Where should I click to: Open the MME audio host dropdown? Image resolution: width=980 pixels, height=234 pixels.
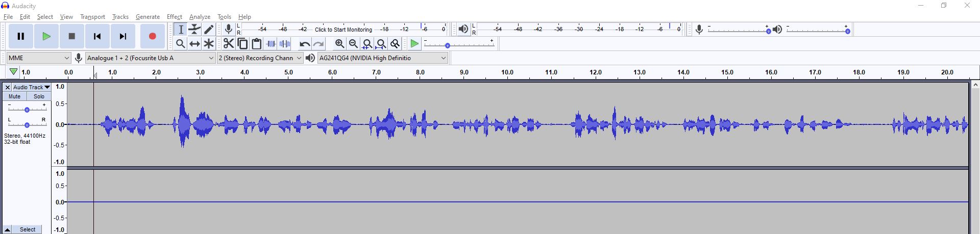[38, 58]
